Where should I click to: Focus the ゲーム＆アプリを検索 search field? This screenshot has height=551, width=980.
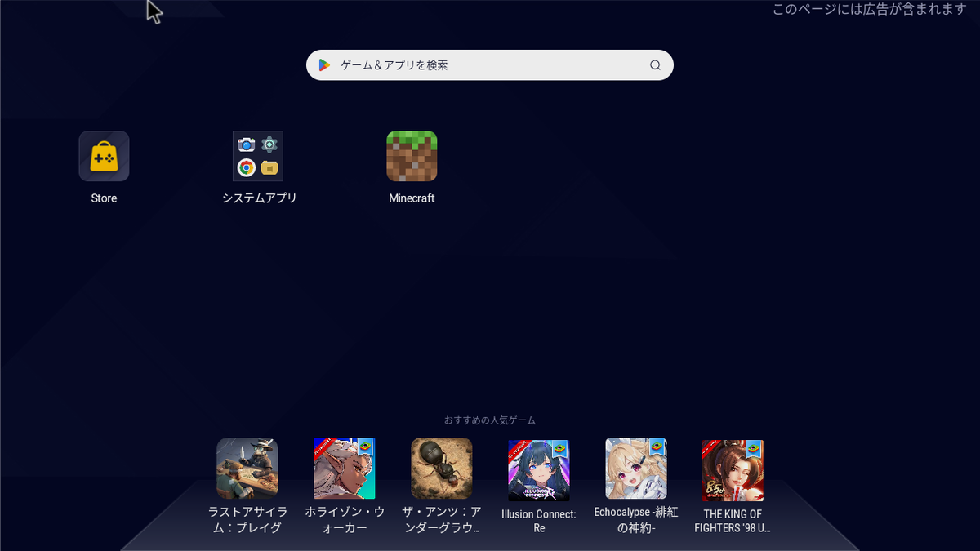(490, 65)
